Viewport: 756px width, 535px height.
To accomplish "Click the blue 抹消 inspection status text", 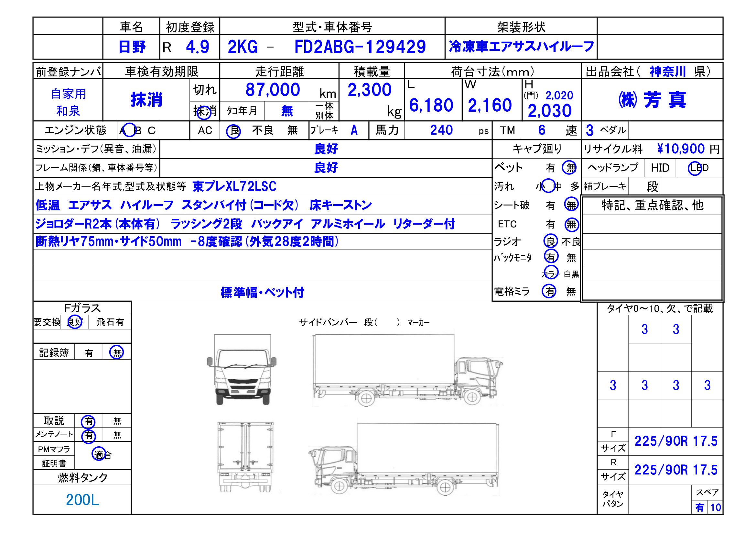I will [x=146, y=100].
